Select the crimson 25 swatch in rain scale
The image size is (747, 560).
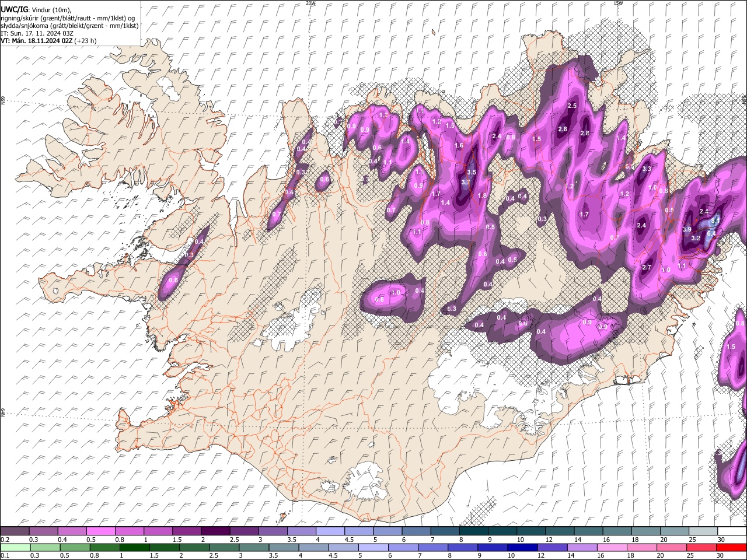[701, 547]
